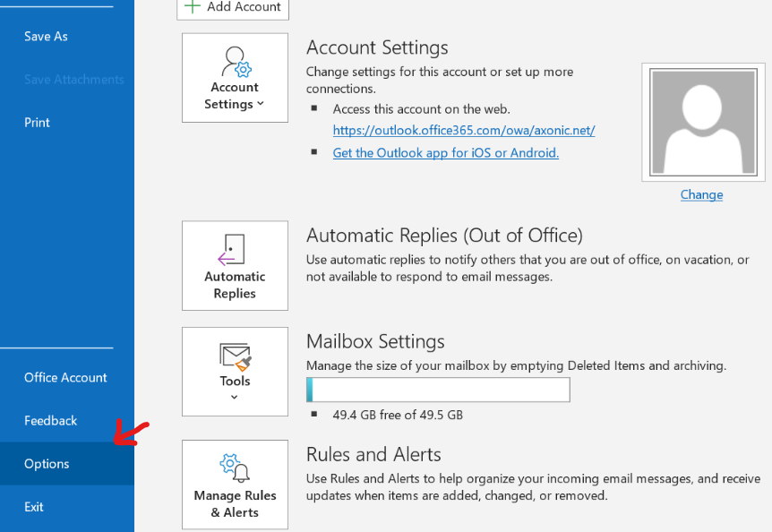Open Save As in the sidebar
Screen dimensions: 772x532
tap(47, 37)
